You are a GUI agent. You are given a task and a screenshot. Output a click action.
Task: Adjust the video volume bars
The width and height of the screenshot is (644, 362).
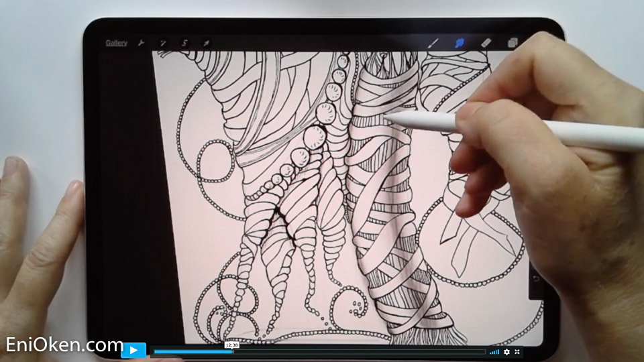click(494, 352)
